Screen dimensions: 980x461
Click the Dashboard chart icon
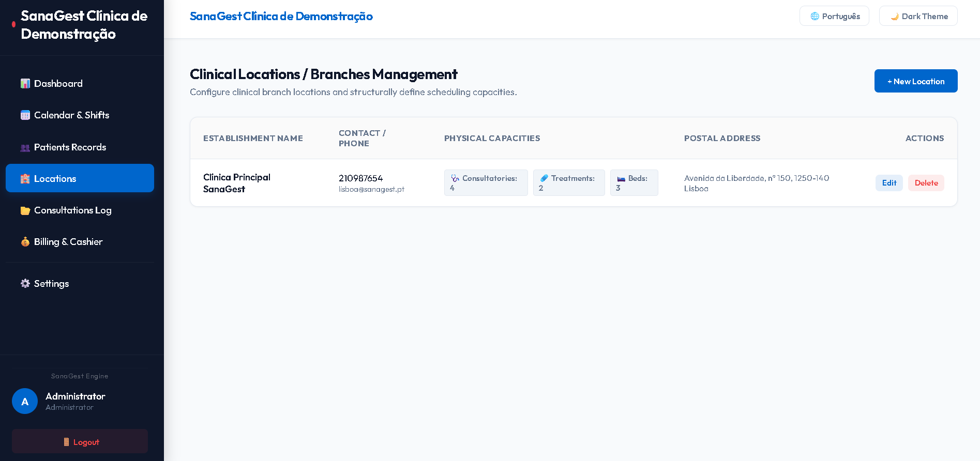[25, 84]
